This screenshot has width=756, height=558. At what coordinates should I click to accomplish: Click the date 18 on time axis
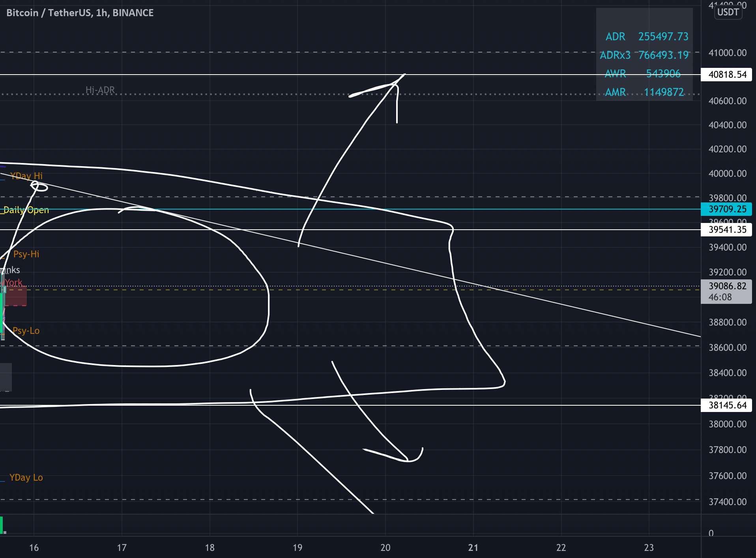click(210, 548)
